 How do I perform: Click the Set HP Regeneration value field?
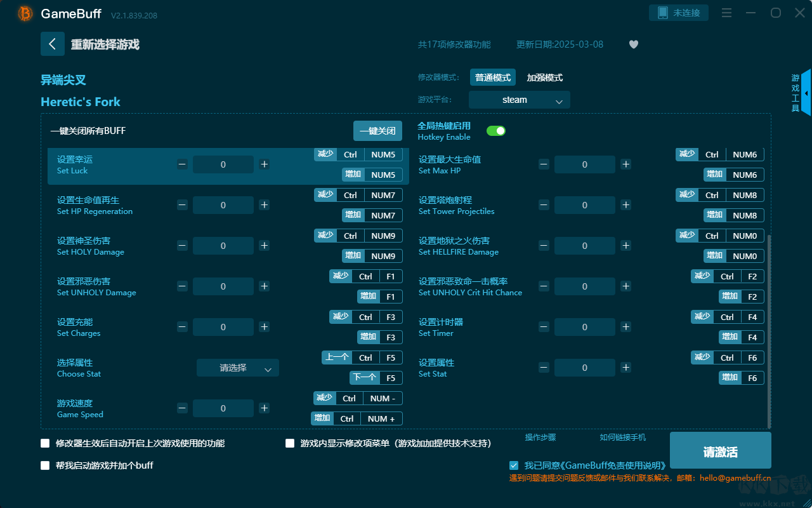(223, 205)
